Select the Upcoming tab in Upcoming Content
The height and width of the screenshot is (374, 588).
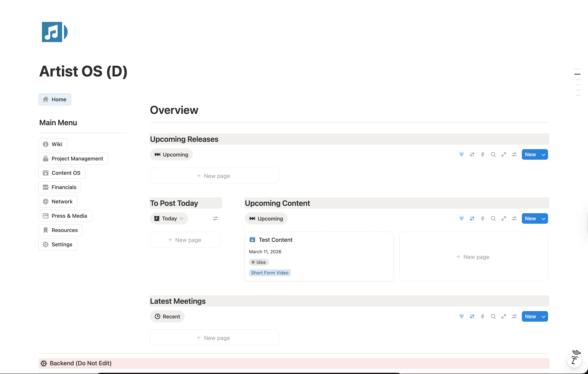(266, 218)
